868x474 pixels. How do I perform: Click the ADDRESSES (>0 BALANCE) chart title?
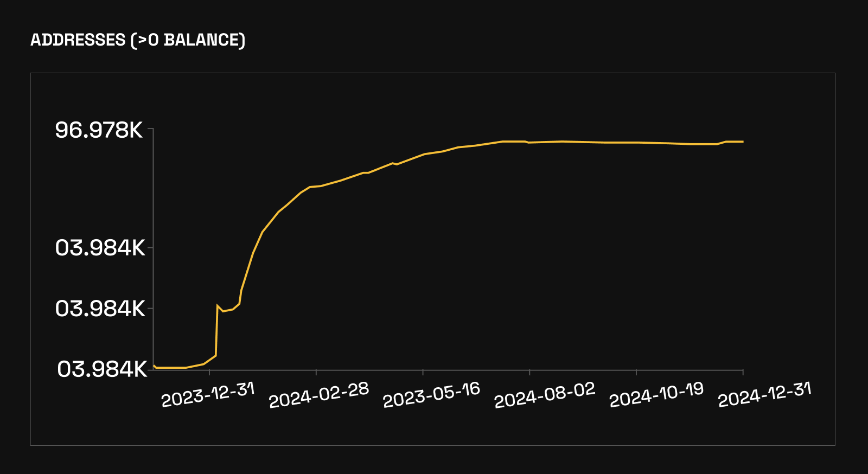(x=138, y=40)
